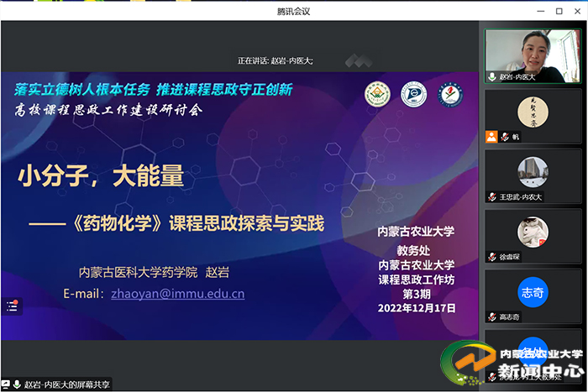Click the middle blue university emblem on the slide
The width and height of the screenshot is (588, 392).
click(x=413, y=95)
